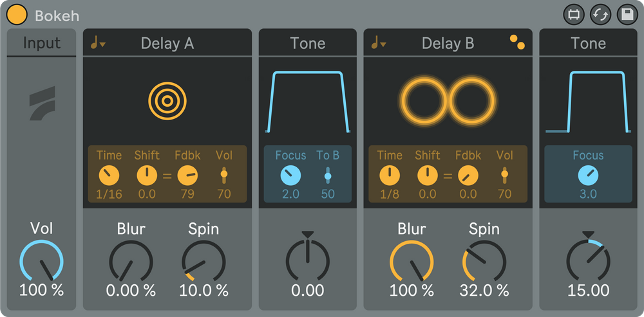Adjust the Delay B Time knob
Viewport: 644px width, 317px height.
(x=390, y=176)
